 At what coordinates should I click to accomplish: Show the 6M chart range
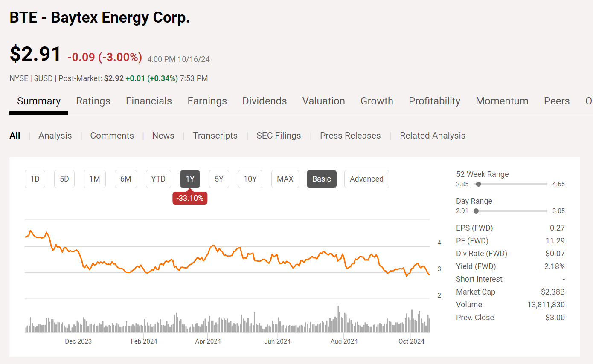pyautogui.click(x=125, y=179)
